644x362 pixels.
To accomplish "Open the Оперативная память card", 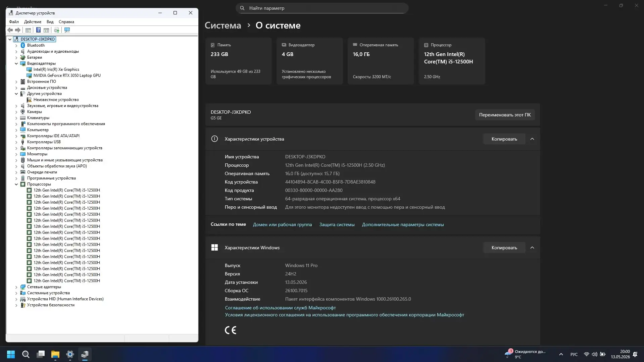I will pos(381,61).
